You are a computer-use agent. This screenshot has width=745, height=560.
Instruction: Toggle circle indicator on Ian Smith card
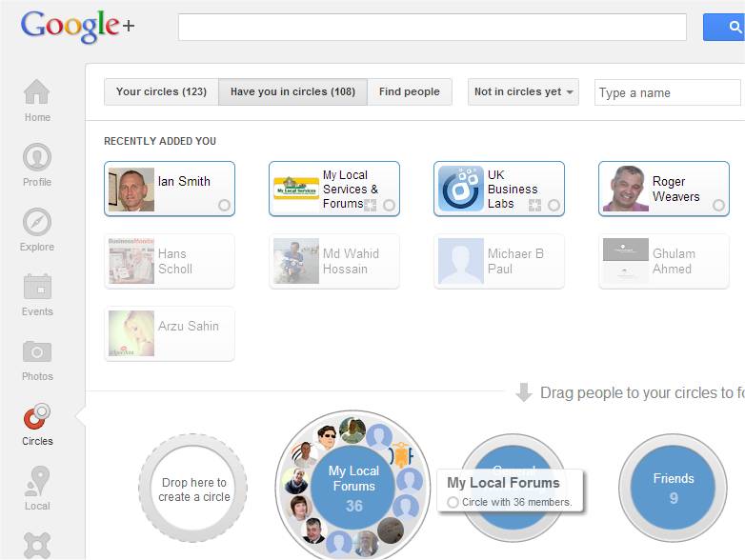point(224,205)
